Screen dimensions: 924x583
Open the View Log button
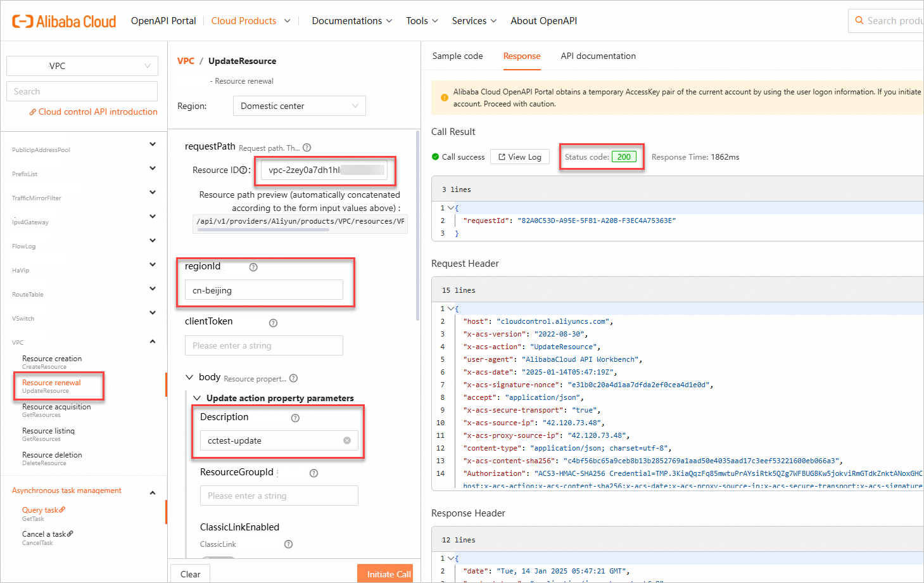coord(519,157)
